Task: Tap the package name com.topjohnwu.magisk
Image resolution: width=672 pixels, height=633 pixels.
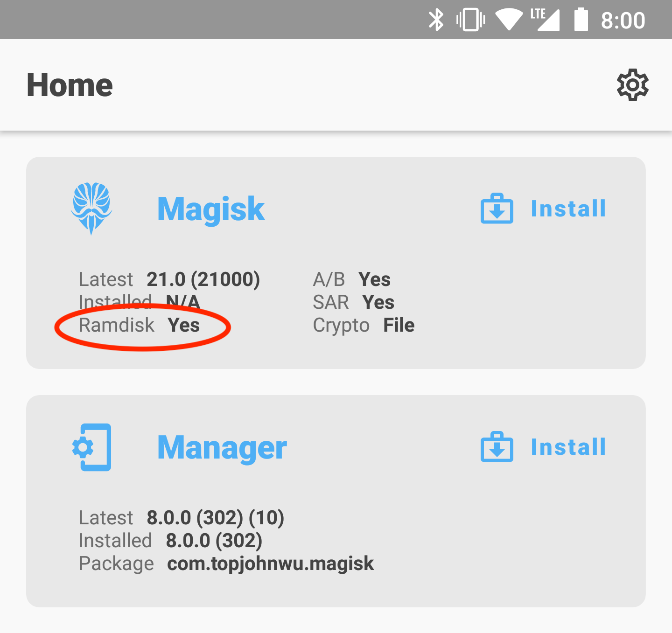Action: pos(271,563)
